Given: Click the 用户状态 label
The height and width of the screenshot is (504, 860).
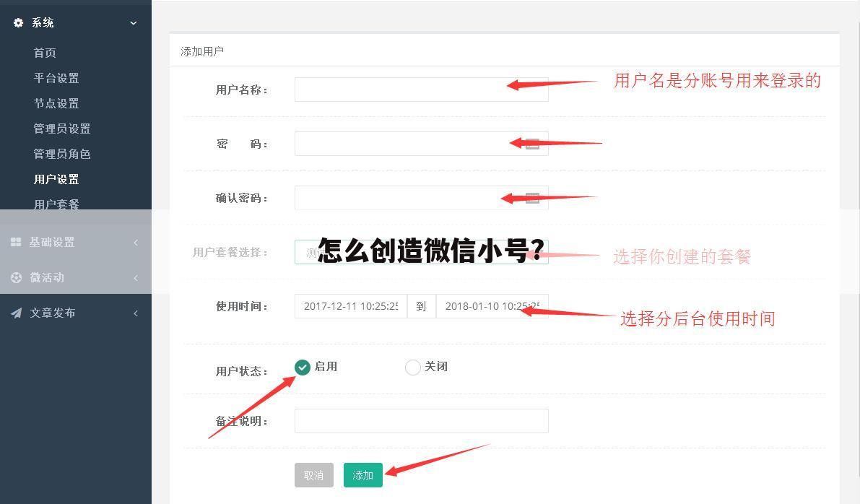Looking at the screenshot, I should point(242,371).
